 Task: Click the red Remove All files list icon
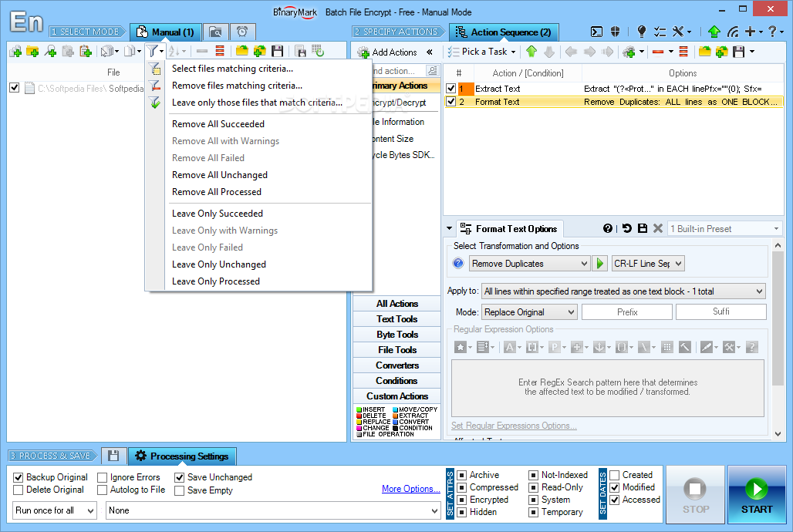(x=220, y=51)
